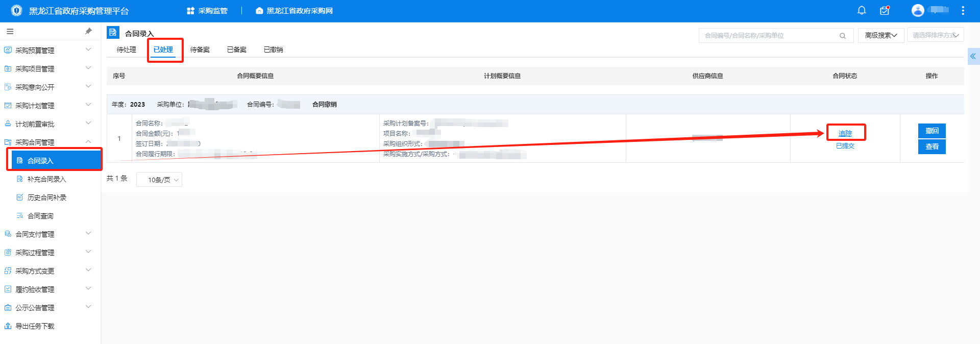980x344 pixels.
Task: Open the notification bell
Action: pyautogui.click(x=862, y=10)
